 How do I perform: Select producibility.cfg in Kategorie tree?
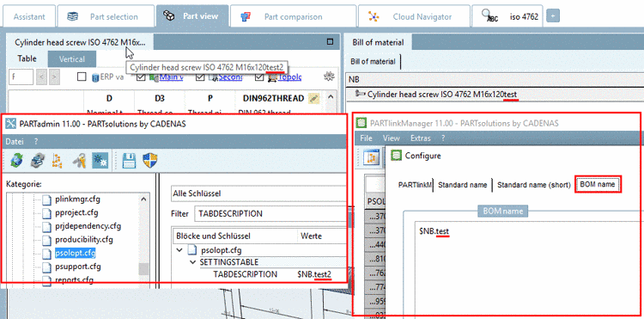tap(84, 239)
